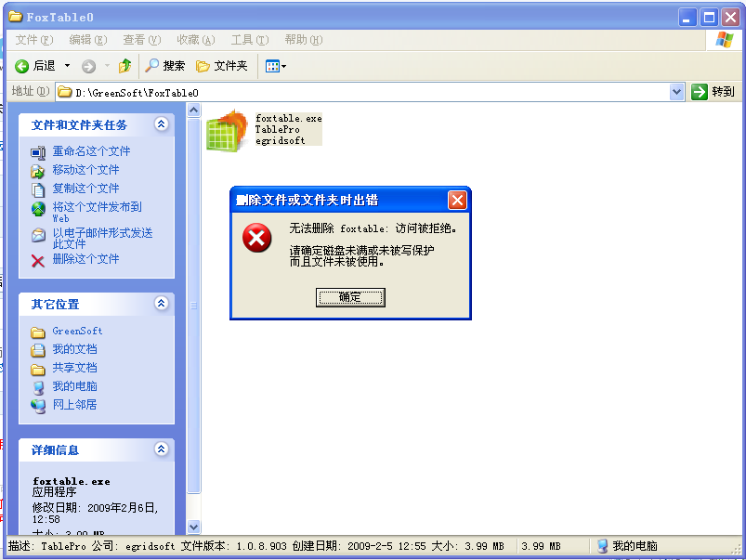The height and width of the screenshot is (560, 746).
Task: Open the Views dropdown button
Action: click(276, 66)
